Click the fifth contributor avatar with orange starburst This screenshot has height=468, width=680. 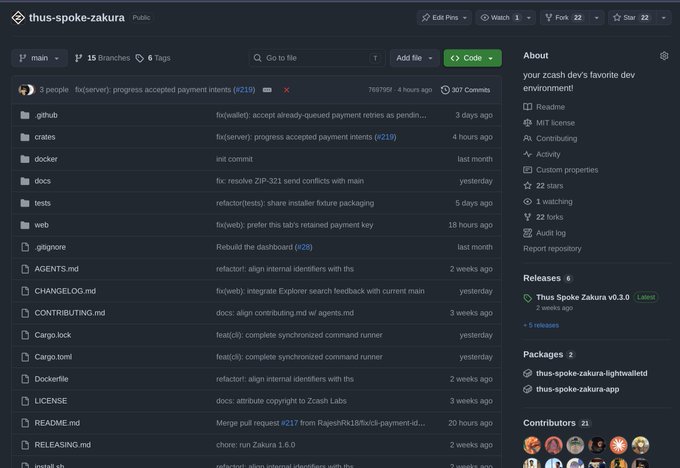(x=618, y=445)
